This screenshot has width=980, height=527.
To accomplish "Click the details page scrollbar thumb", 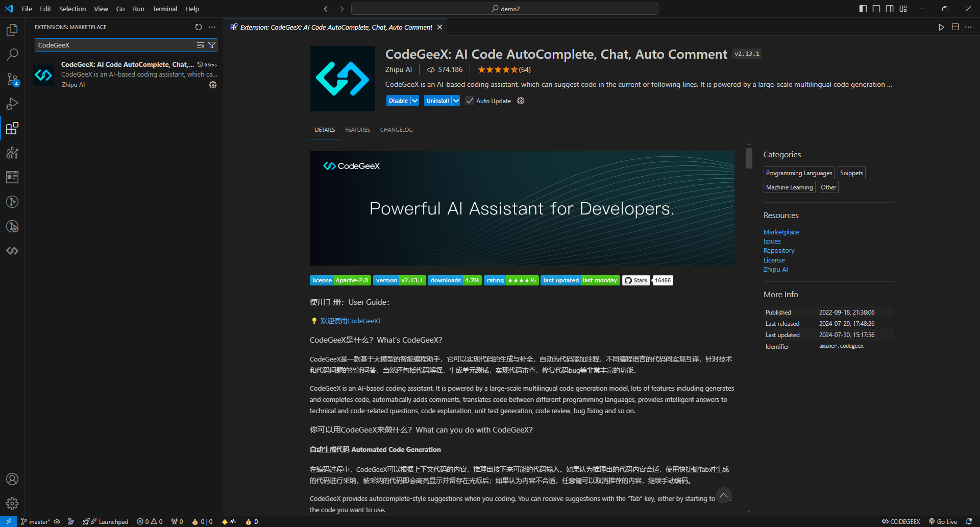I will click(x=749, y=158).
